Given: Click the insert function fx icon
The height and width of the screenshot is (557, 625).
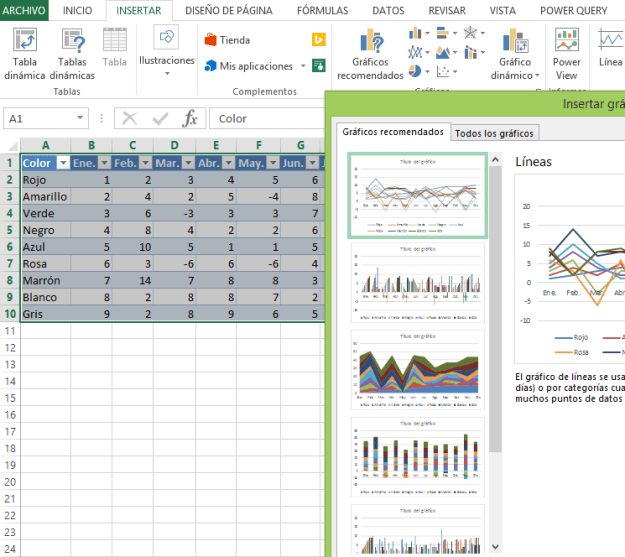Looking at the screenshot, I should click(x=190, y=118).
